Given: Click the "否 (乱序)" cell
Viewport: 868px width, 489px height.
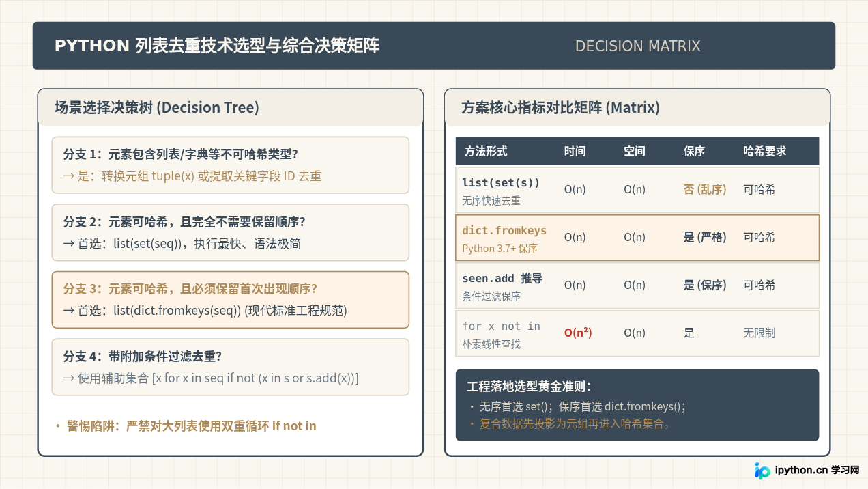Looking at the screenshot, I should tap(705, 190).
